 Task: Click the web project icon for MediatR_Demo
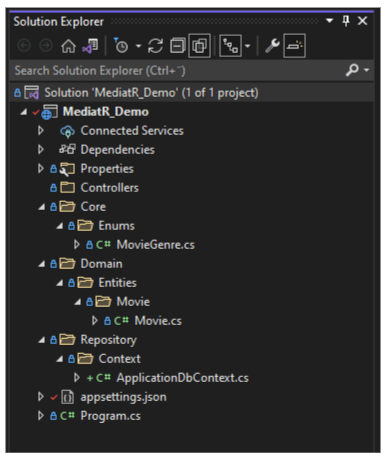(49, 112)
